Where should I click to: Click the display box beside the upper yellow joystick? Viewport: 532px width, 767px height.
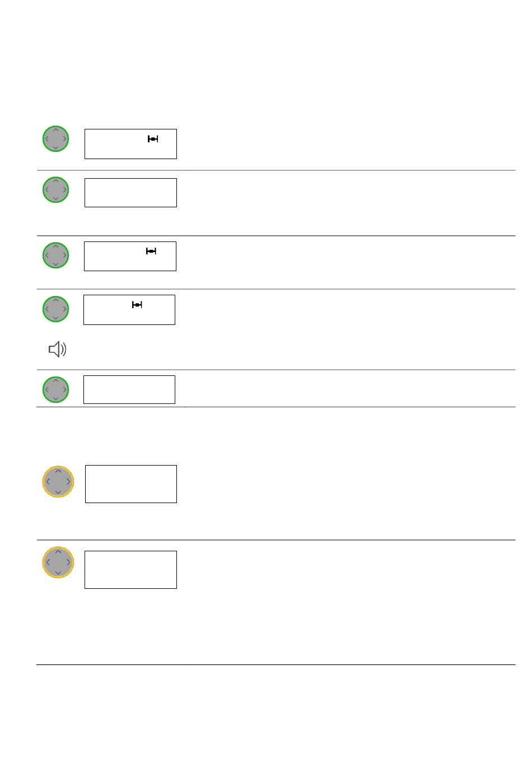131,484
